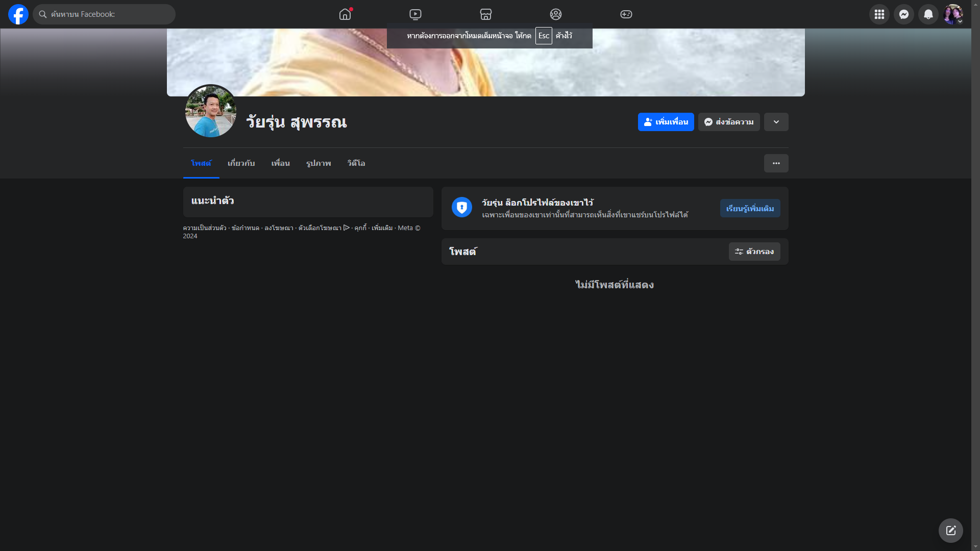View the round profile picture thumbnail
This screenshot has height=551, width=980.
[211, 111]
